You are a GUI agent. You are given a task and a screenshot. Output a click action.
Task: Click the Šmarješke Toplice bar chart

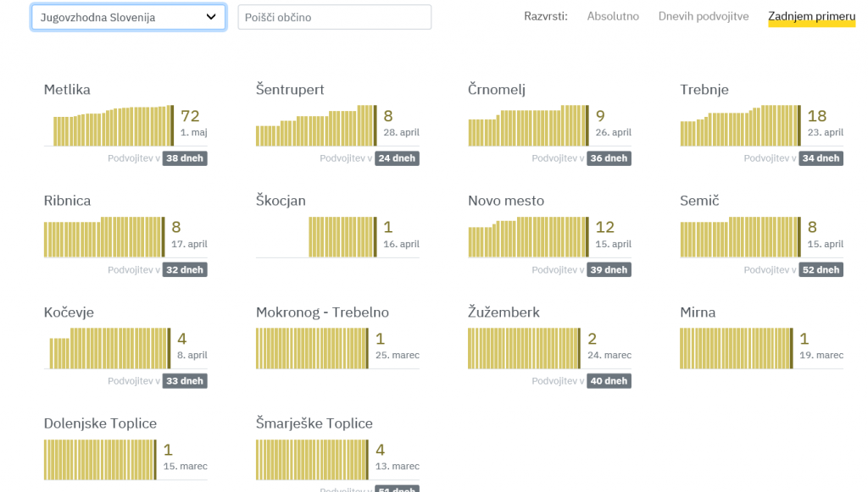click(x=312, y=460)
